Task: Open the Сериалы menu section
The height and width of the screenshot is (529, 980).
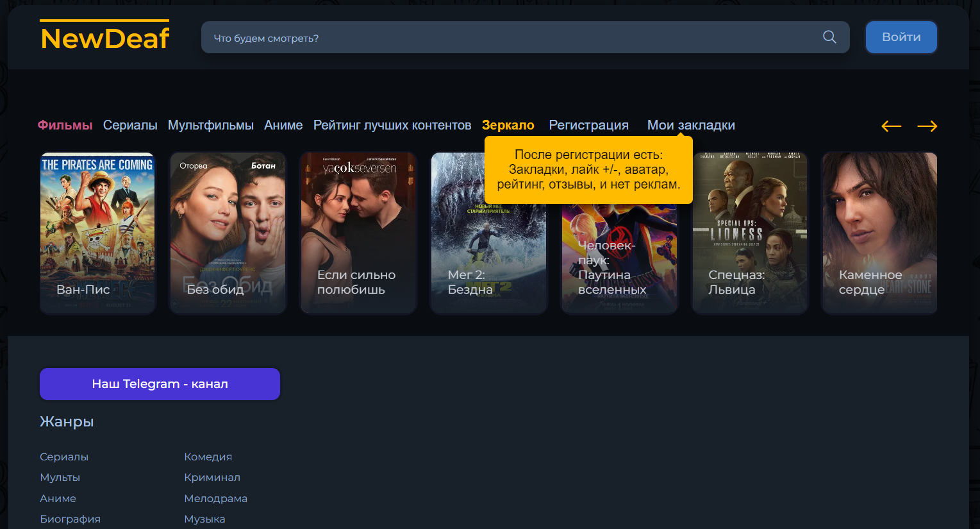Action: click(x=130, y=125)
